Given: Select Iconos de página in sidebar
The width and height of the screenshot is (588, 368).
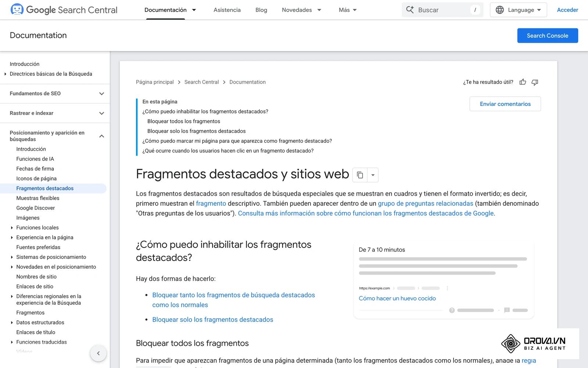Looking at the screenshot, I should click(36, 178).
